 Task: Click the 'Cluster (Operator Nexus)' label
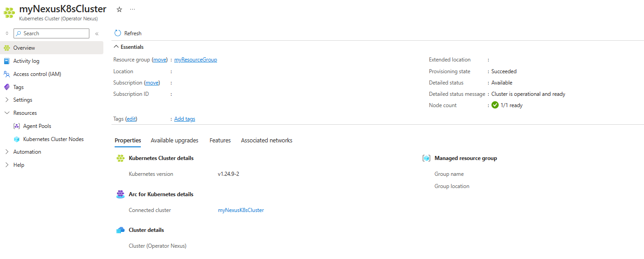[x=158, y=246]
